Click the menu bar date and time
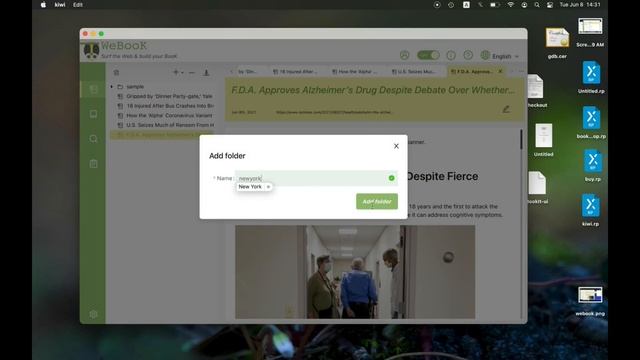Image resolution: width=640 pixels, height=360 pixels. [x=580, y=5]
